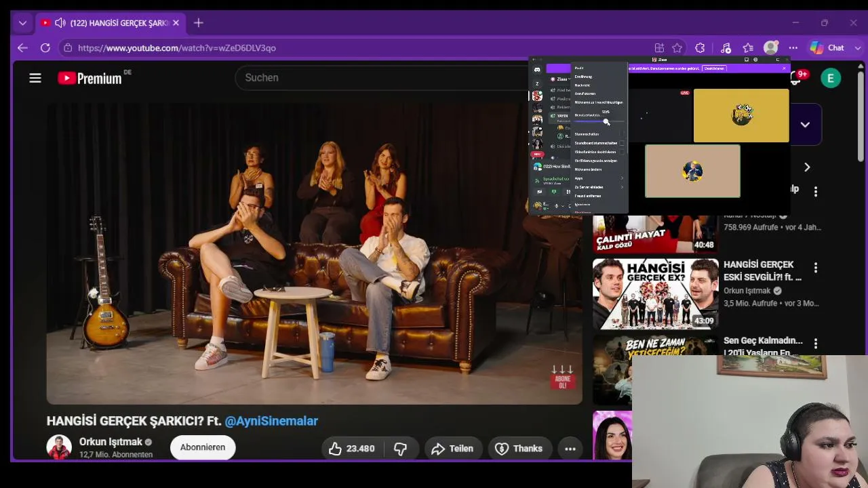Open the favorites list icon
The height and width of the screenshot is (488, 868).
(748, 48)
